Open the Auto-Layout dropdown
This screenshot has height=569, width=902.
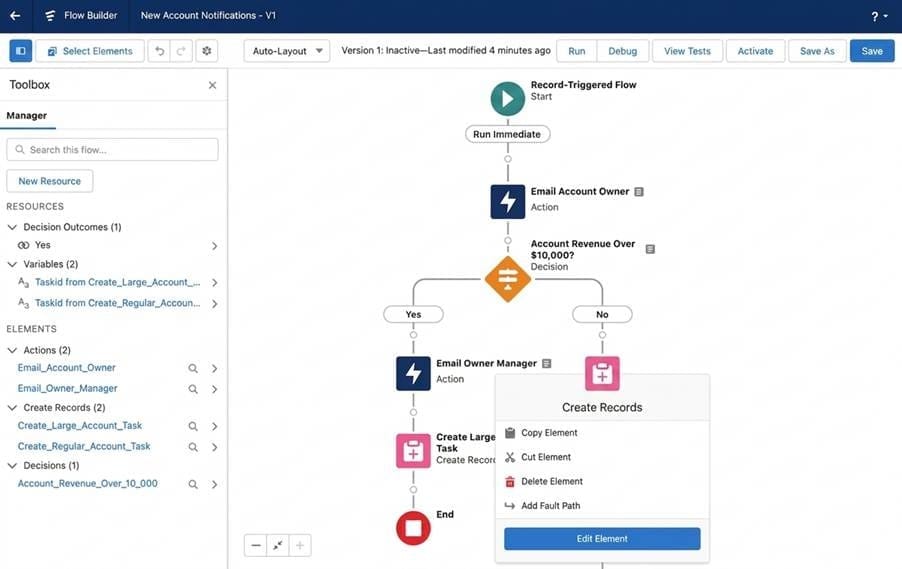(x=287, y=51)
